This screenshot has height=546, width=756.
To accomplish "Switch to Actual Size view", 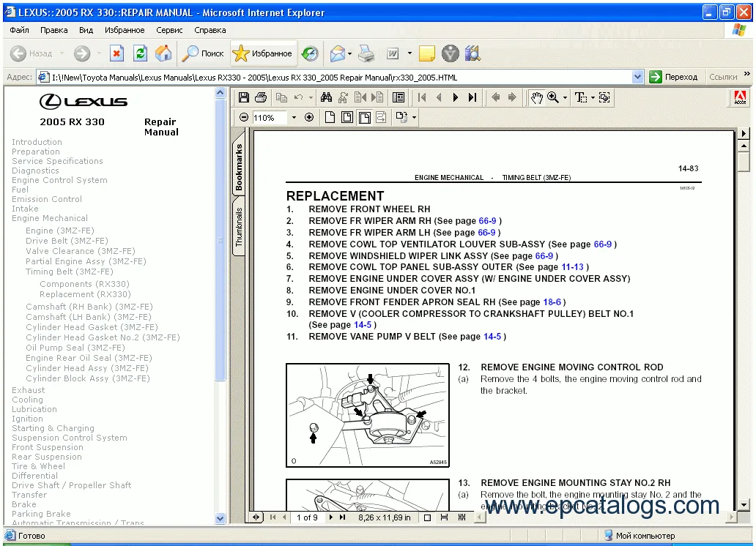I will (x=330, y=117).
